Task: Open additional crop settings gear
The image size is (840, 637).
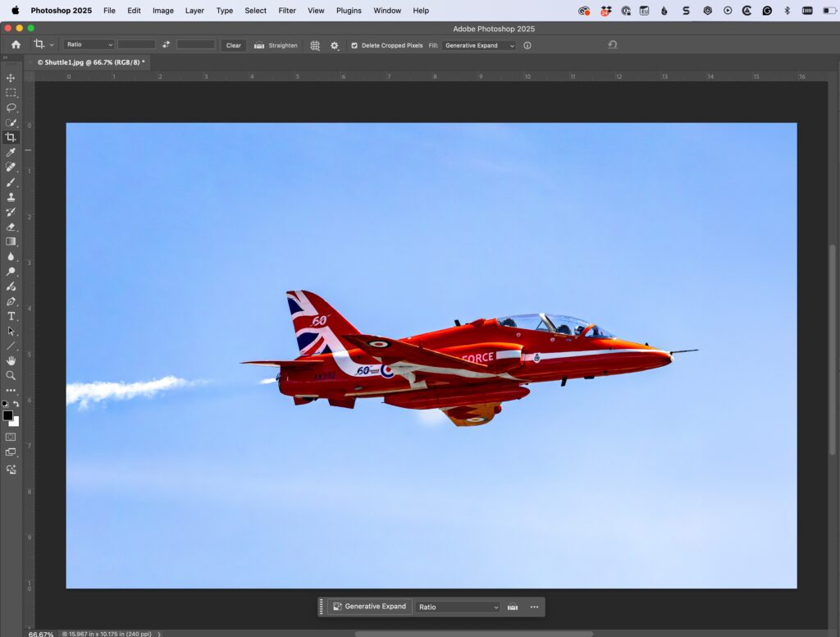Action: (x=335, y=46)
